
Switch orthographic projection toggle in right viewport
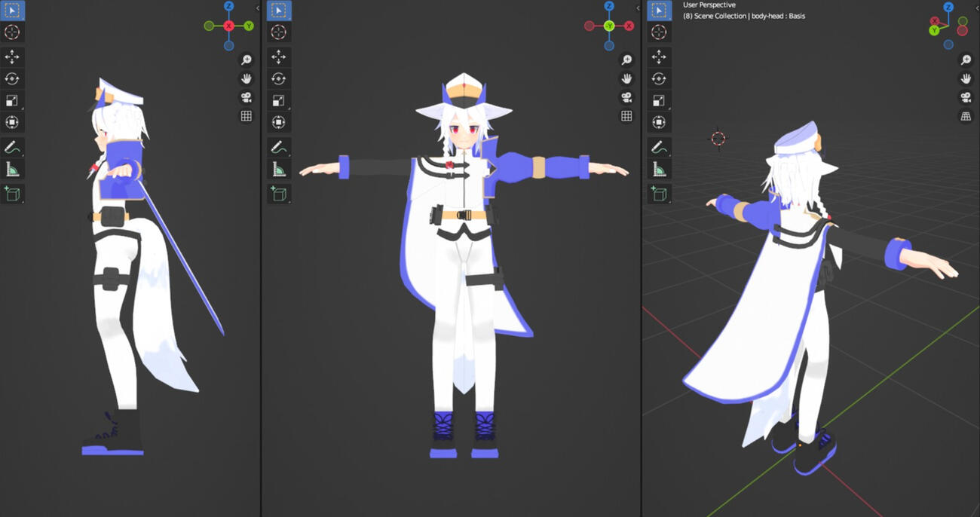pos(966,116)
